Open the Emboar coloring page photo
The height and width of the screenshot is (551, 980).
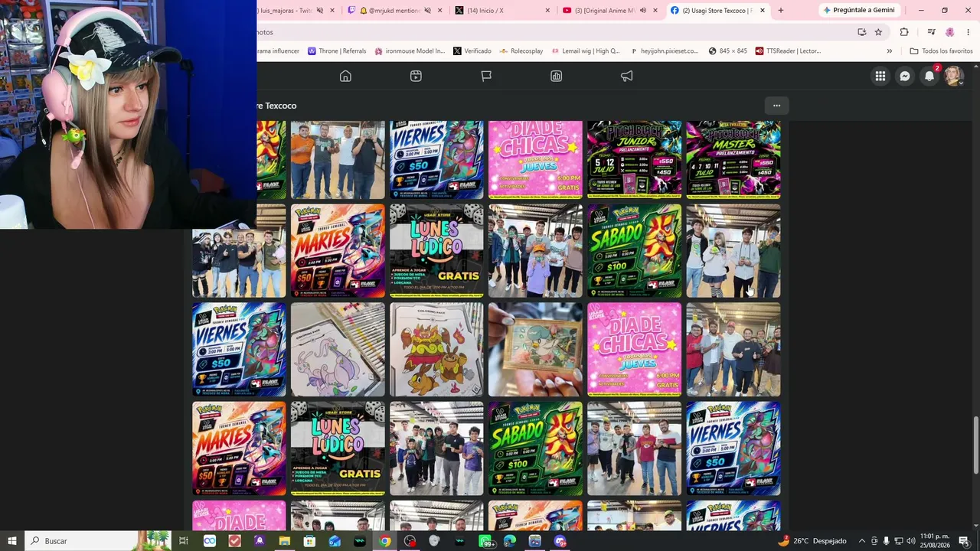click(x=436, y=350)
